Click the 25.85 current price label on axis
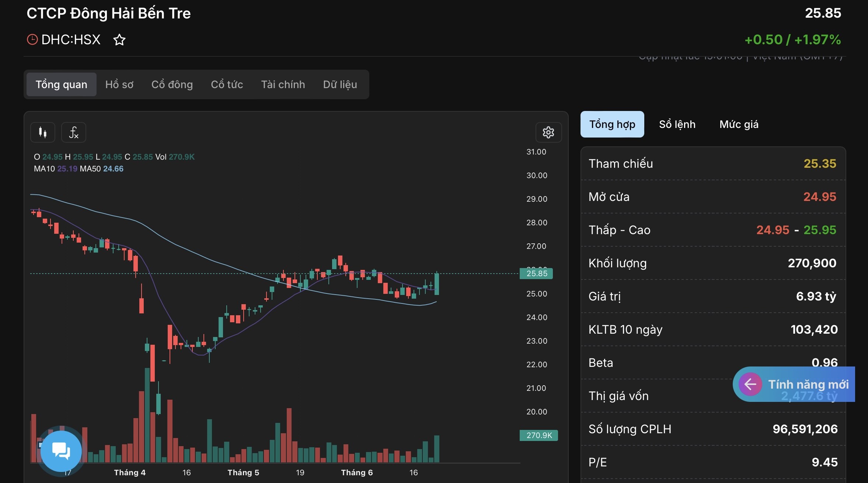This screenshot has height=483, width=868. pos(536,274)
